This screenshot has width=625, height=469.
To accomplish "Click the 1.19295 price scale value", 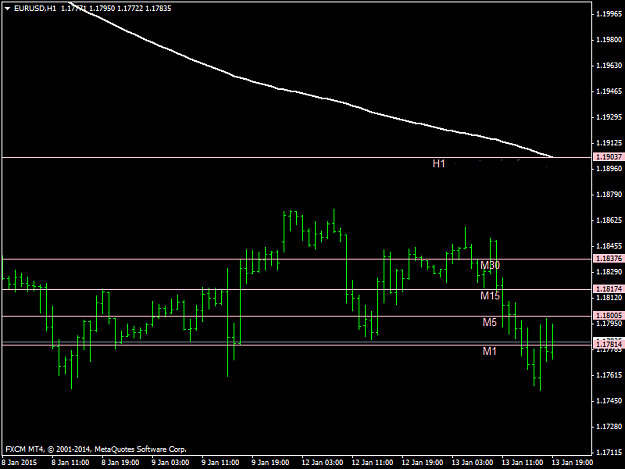I will 609,117.
